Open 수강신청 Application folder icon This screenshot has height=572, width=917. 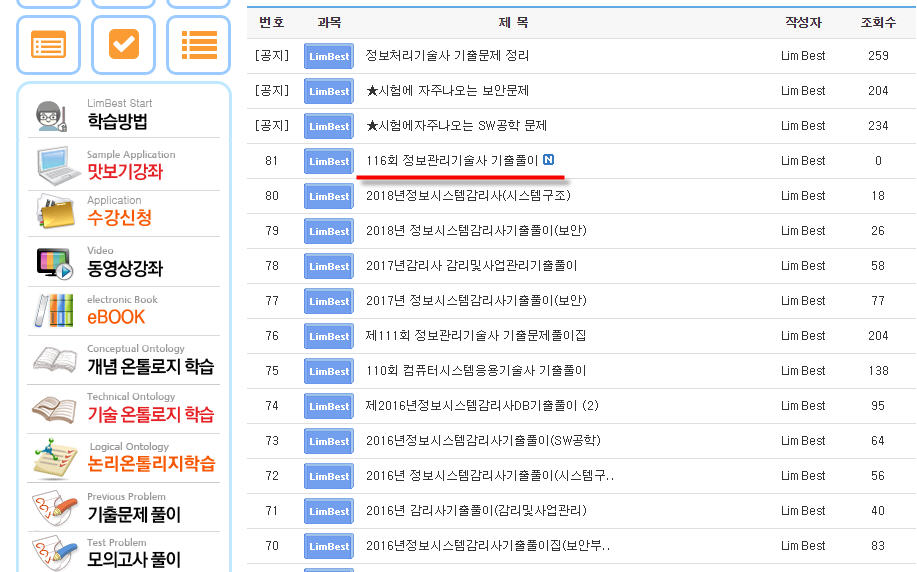tap(56, 211)
